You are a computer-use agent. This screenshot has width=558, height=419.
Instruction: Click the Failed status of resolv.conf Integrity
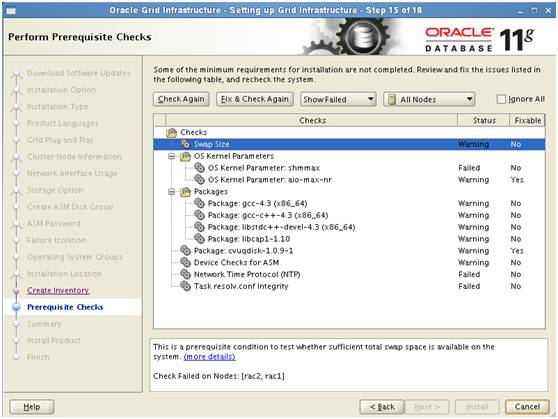pyautogui.click(x=469, y=286)
